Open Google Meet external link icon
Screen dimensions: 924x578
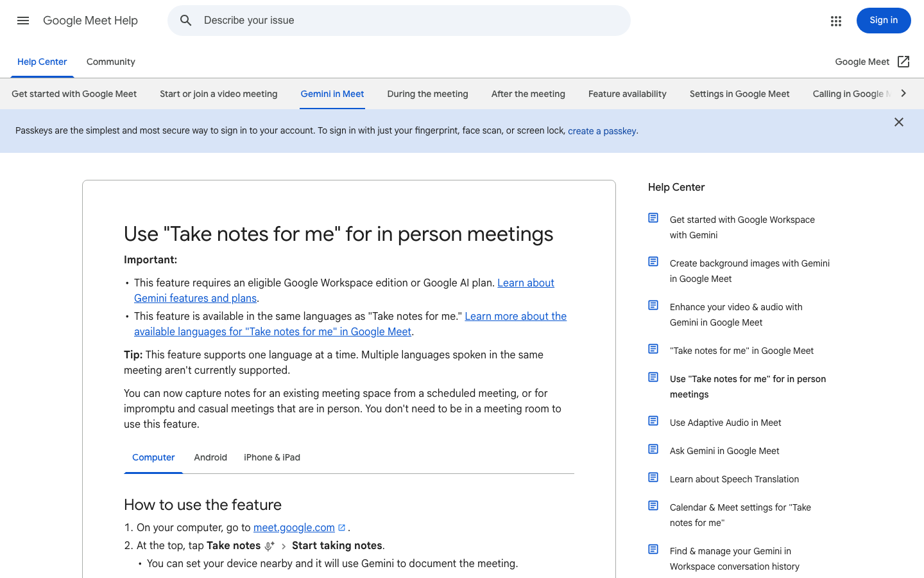pos(903,62)
